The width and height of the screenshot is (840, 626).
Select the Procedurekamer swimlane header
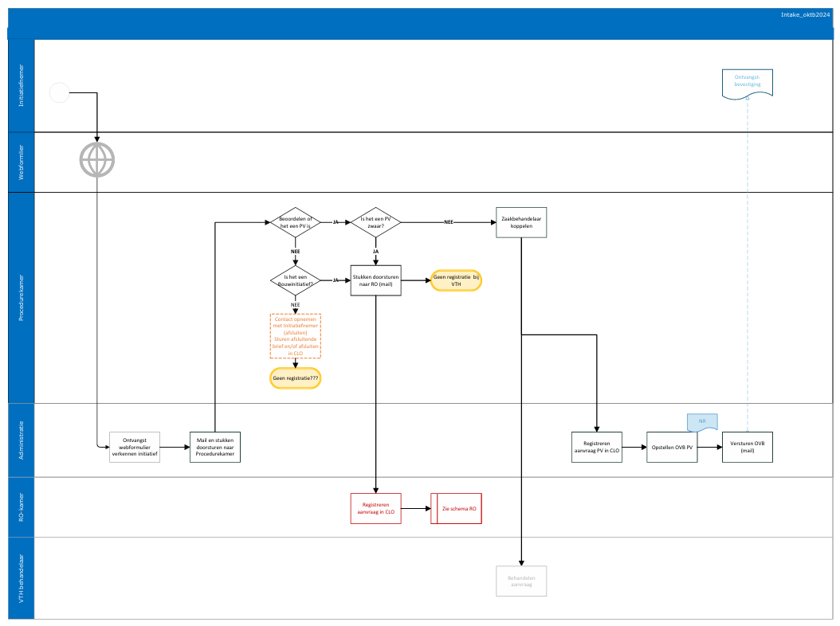[x=22, y=298]
